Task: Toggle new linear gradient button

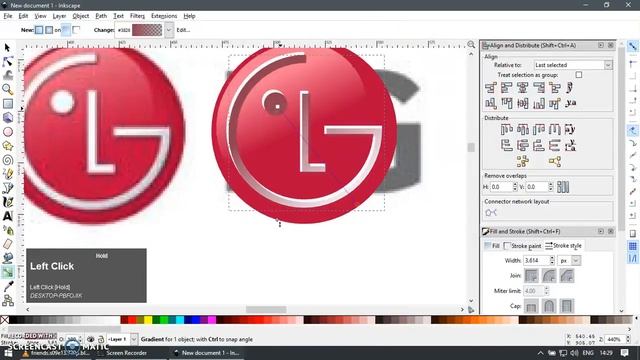Action: point(39,30)
